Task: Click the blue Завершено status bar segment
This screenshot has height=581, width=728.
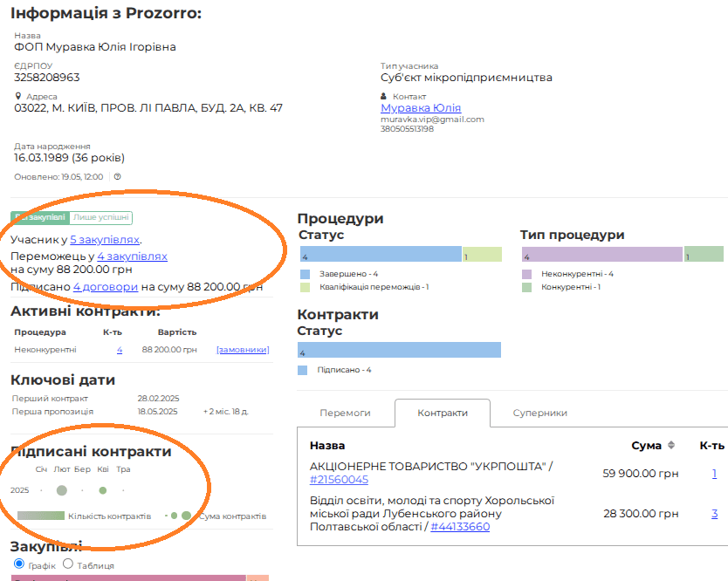Action: tap(380, 255)
